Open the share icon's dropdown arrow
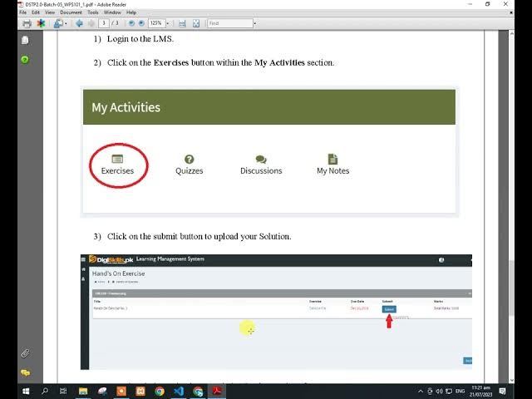 pos(66,24)
